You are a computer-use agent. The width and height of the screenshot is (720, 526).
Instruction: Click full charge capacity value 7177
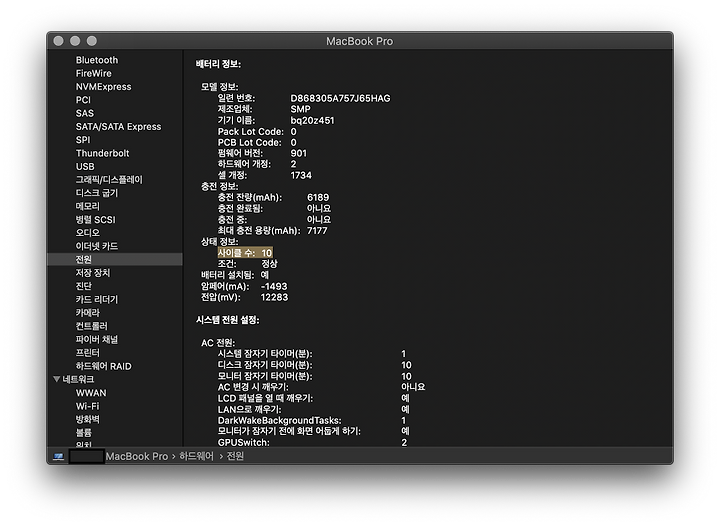317,230
